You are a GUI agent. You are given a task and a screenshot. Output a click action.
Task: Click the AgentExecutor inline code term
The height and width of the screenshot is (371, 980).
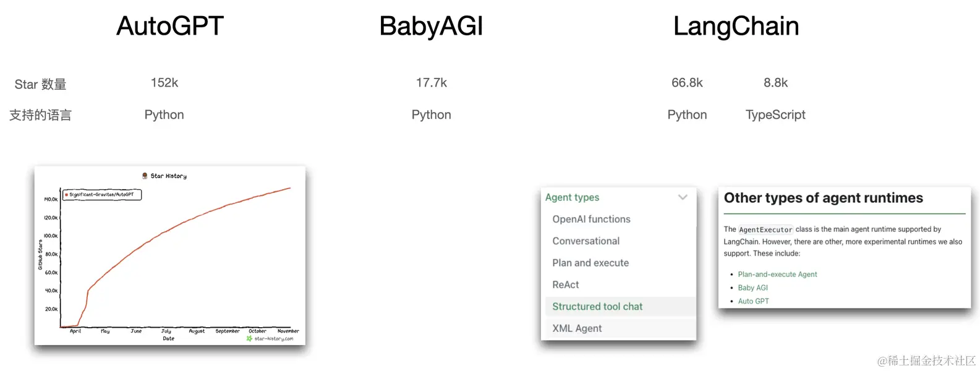765,229
